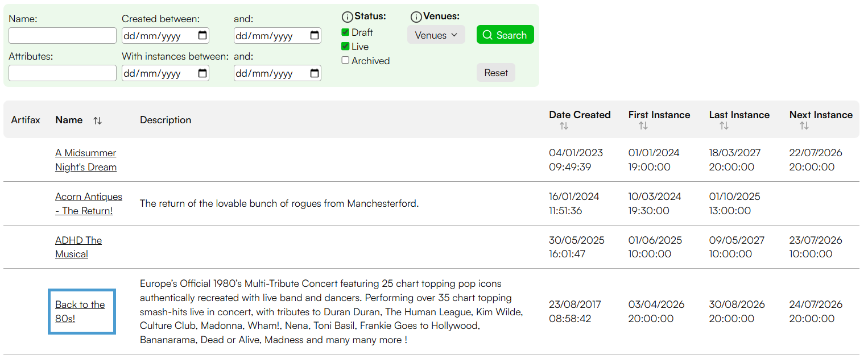The width and height of the screenshot is (868, 359).
Task: Click the Venues info icon
Action: pyautogui.click(x=416, y=17)
